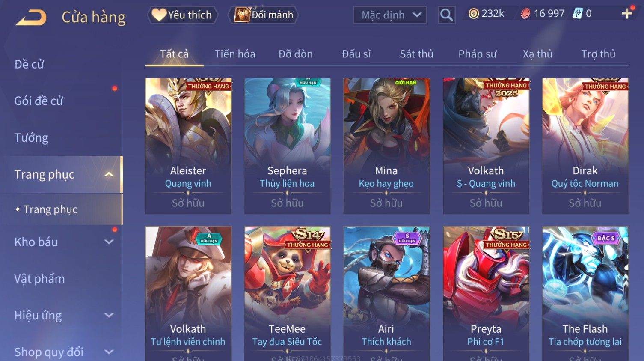This screenshot has width=644, height=361.
Task: Select the Pháp sư tab
Action: click(x=477, y=54)
